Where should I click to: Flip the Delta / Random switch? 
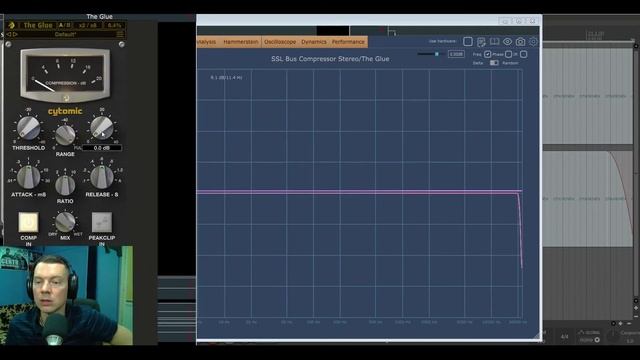coord(494,63)
